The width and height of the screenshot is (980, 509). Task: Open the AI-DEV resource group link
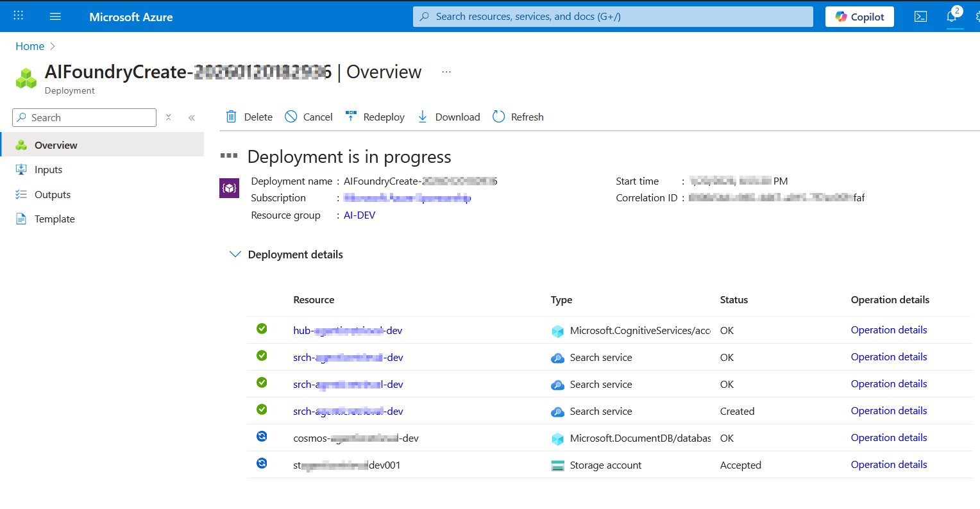[359, 215]
